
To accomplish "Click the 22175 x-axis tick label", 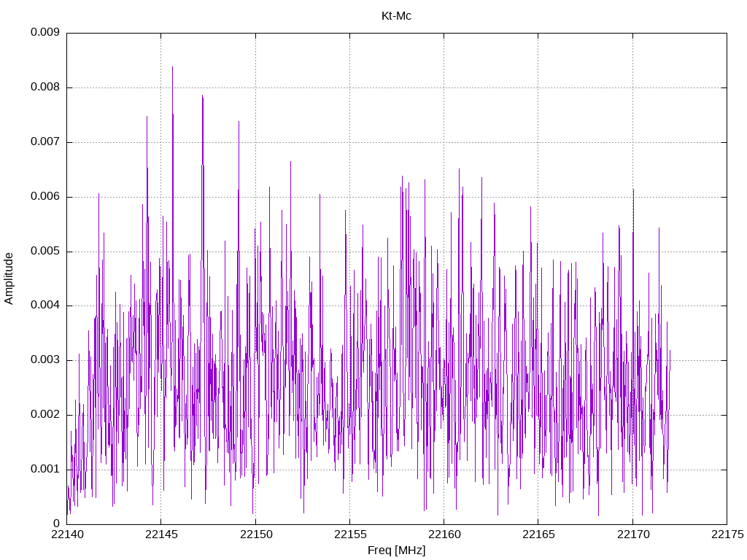I will (727, 534).
